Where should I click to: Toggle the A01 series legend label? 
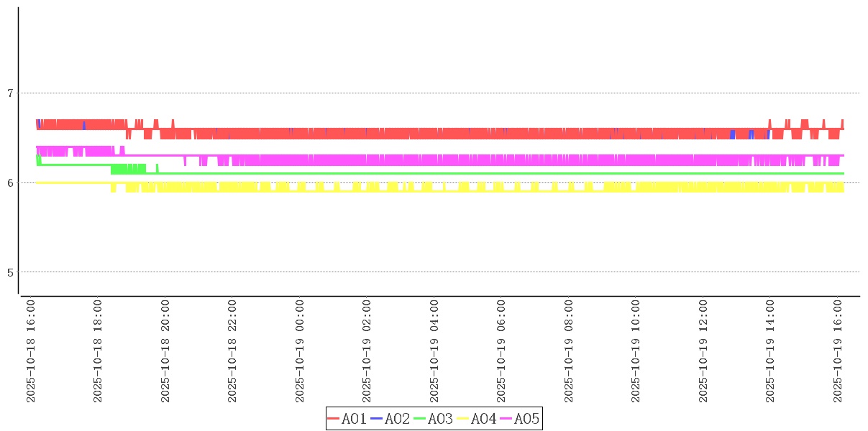pos(354,419)
